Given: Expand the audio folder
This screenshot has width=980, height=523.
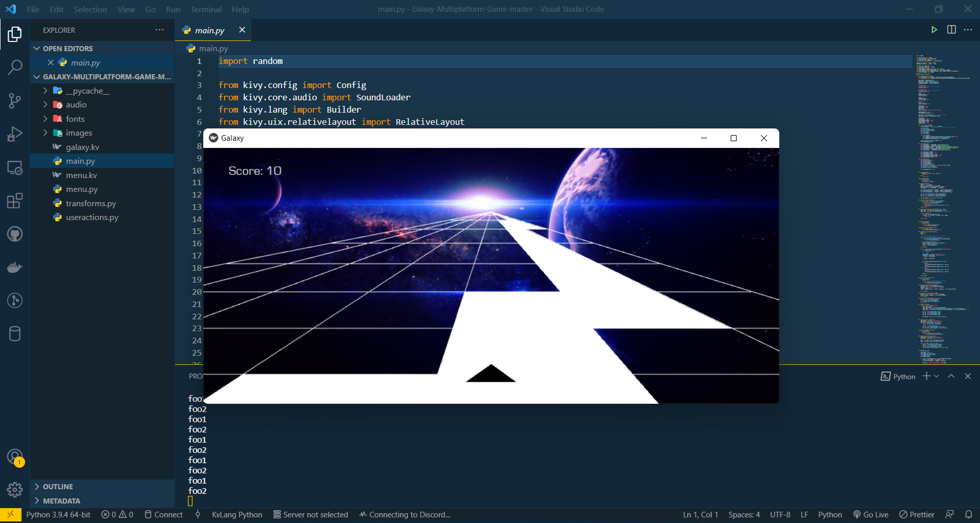Looking at the screenshot, I should 76,104.
